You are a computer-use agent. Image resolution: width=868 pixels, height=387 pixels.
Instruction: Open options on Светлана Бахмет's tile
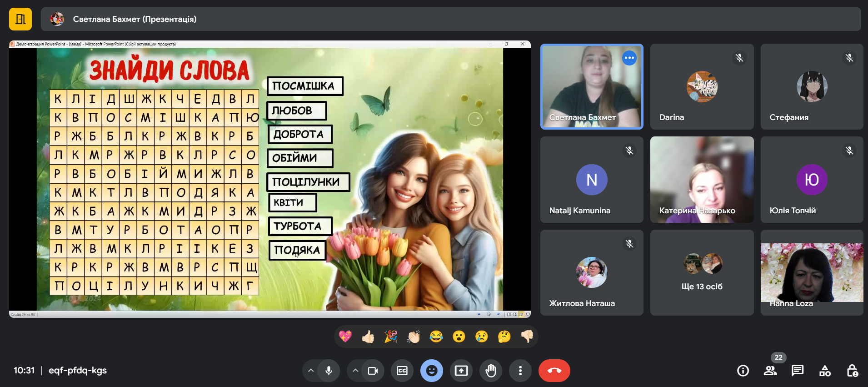pos(629,58)
